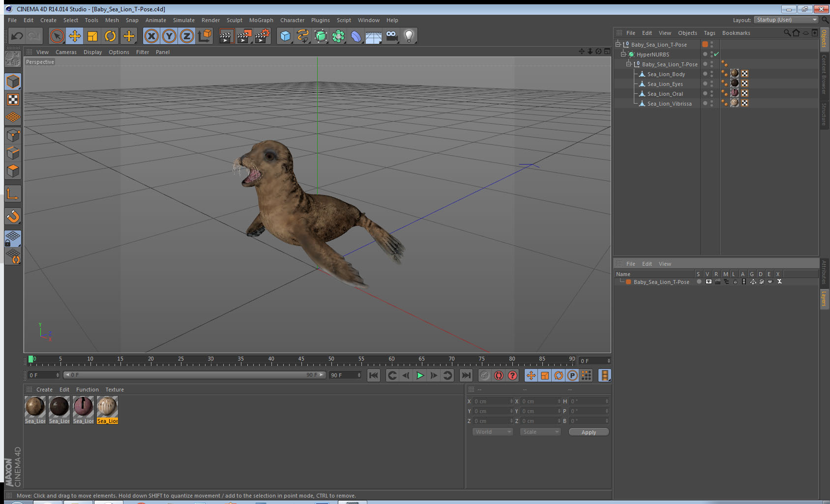This screenshot has height=504, width=830.
Task: Toggle X axis lock
Action: point(151,36)
